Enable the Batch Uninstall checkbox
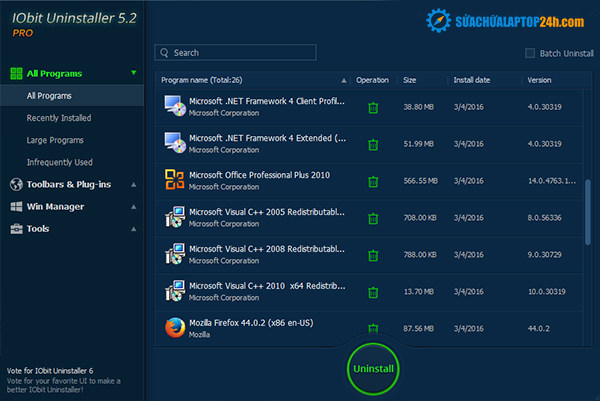 530,53
